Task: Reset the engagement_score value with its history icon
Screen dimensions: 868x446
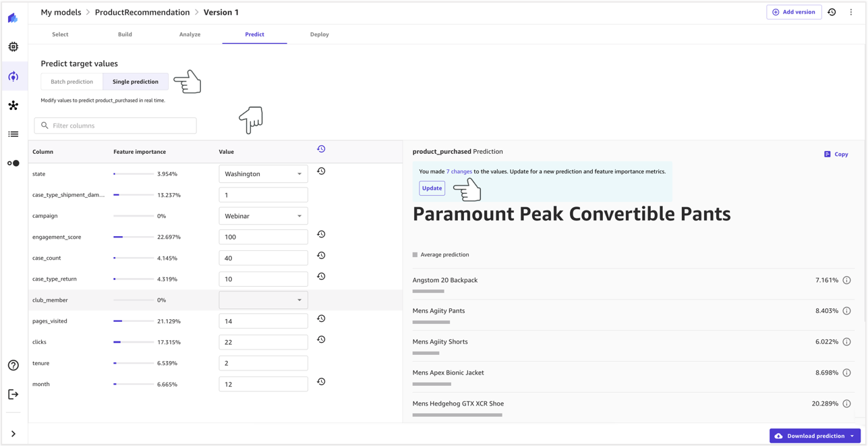Action: click(321, 234)
